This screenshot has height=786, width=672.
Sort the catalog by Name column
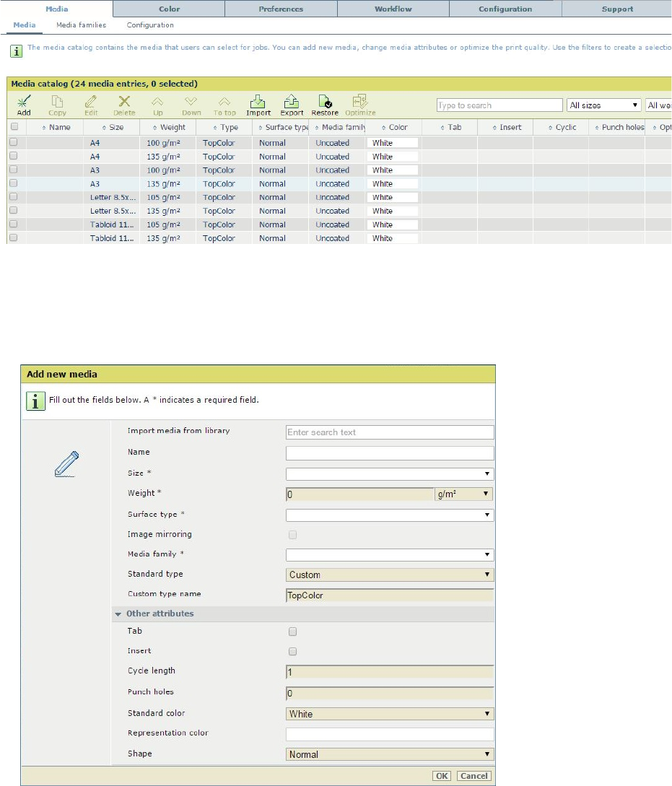[x=56, y=127]
